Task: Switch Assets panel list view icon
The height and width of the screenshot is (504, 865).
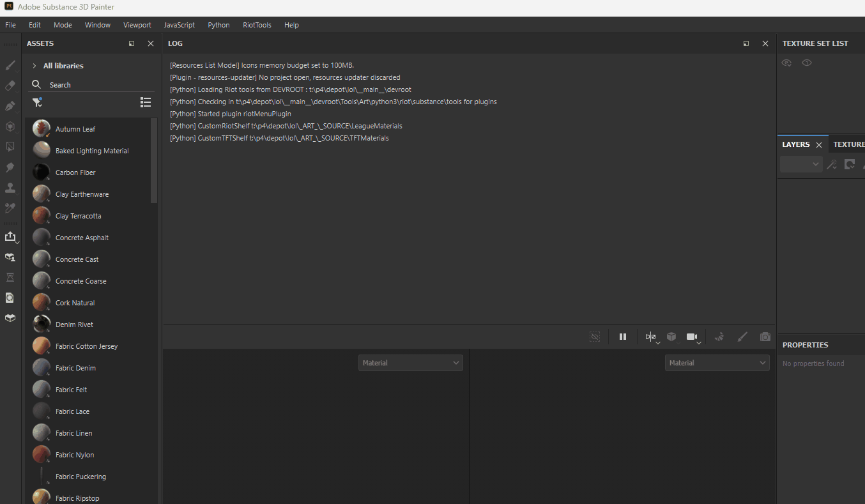Action: click(x=146, y=102)
